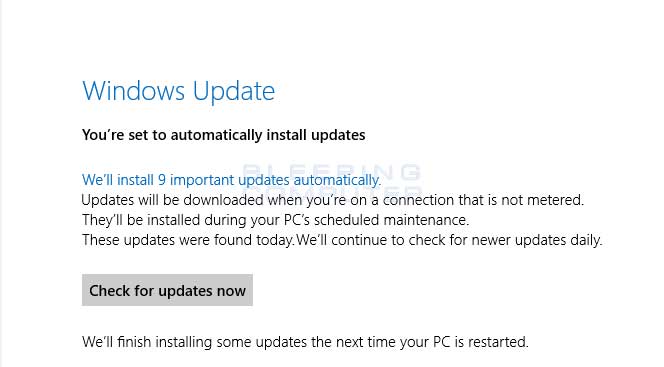Click the Check for updates now button
Screen dimensions: 664x367
click(167, 290)
